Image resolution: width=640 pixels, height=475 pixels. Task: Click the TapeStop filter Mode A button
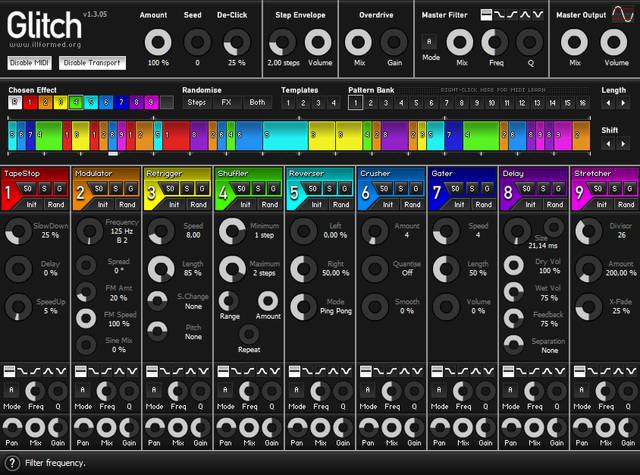click(11, 390)
